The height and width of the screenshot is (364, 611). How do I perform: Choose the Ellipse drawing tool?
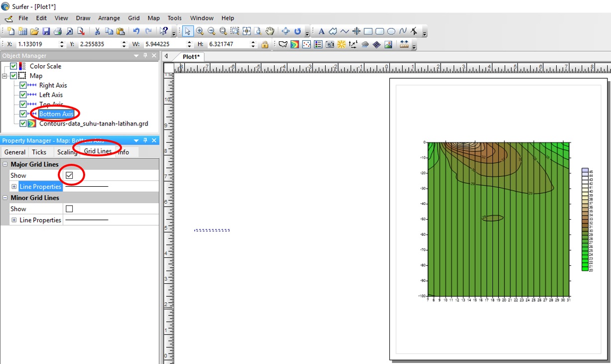coord(391,31)
